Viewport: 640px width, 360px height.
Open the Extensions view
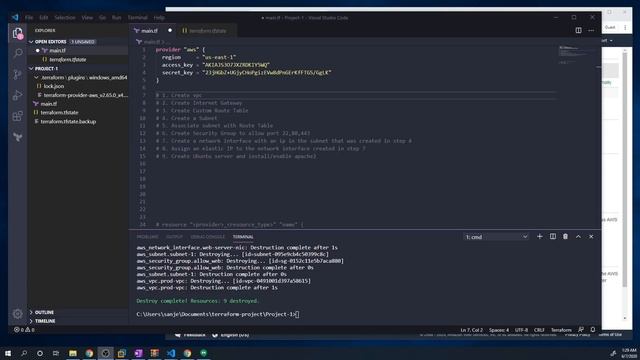pos(18,116)
